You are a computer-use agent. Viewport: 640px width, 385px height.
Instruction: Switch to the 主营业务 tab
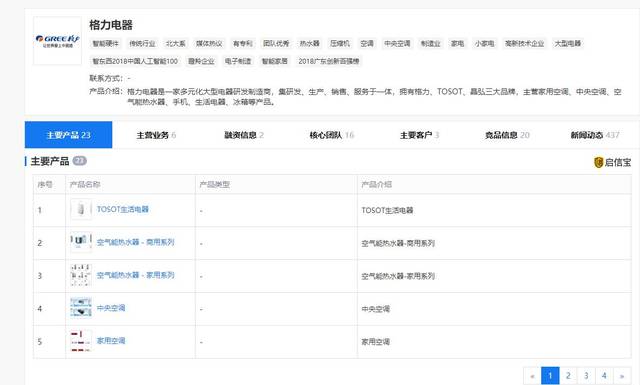[x=156, y=135]
